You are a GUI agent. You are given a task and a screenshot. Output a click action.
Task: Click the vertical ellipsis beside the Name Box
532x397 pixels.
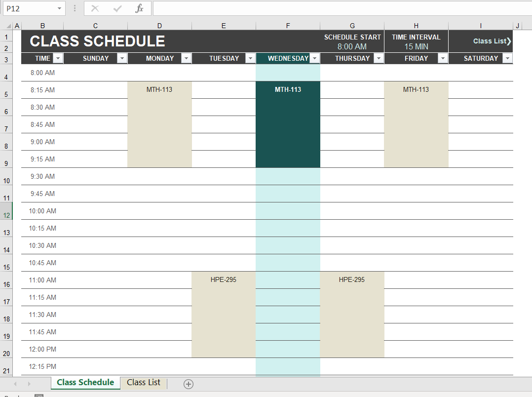click(x=74, y=8)
